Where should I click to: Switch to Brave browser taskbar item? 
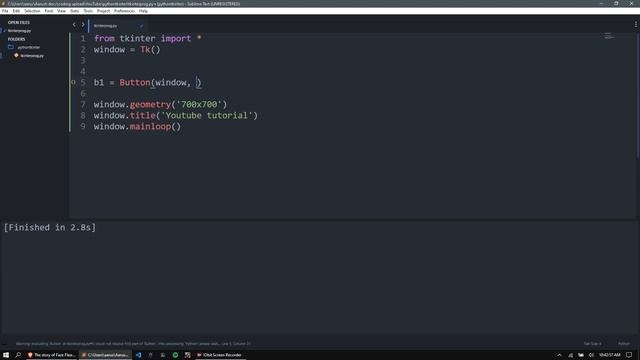(x=51, y=355)
